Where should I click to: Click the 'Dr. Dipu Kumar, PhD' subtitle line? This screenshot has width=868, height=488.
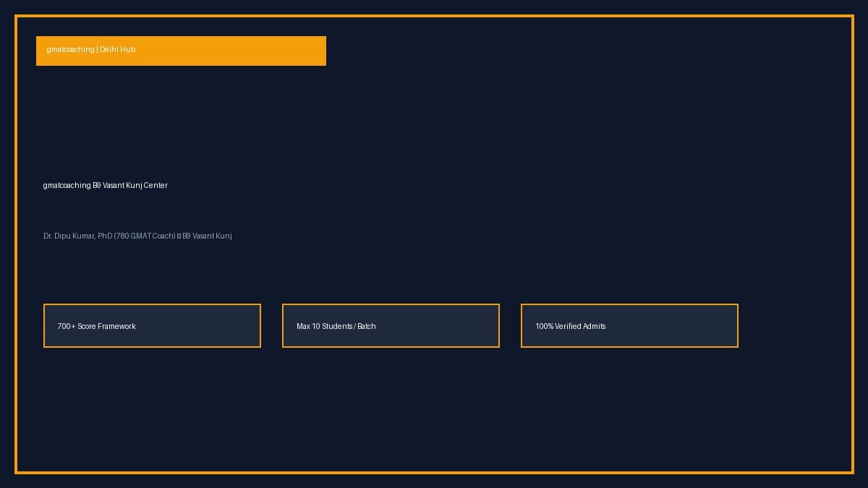pos(137,236)
